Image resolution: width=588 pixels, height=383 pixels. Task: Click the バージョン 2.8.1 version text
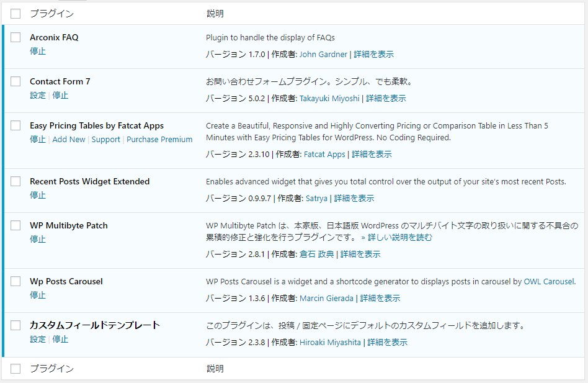coord(236,254)
